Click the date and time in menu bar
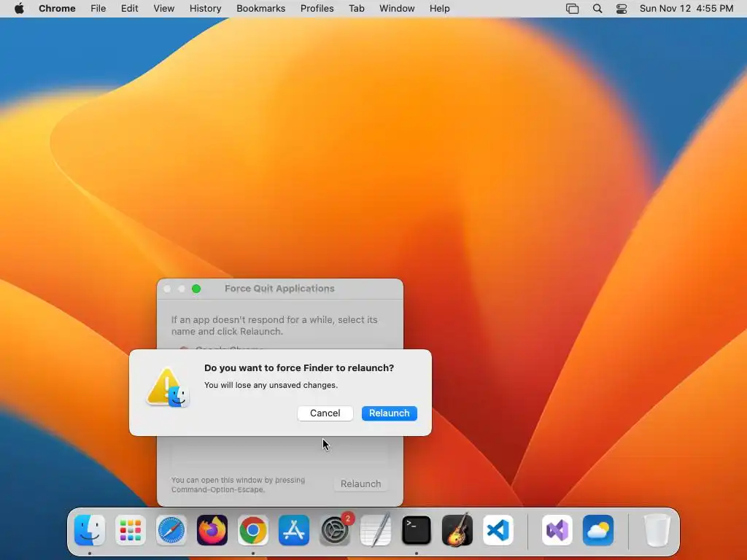This screenshot has height=560, width=747. tap(686, 9)
